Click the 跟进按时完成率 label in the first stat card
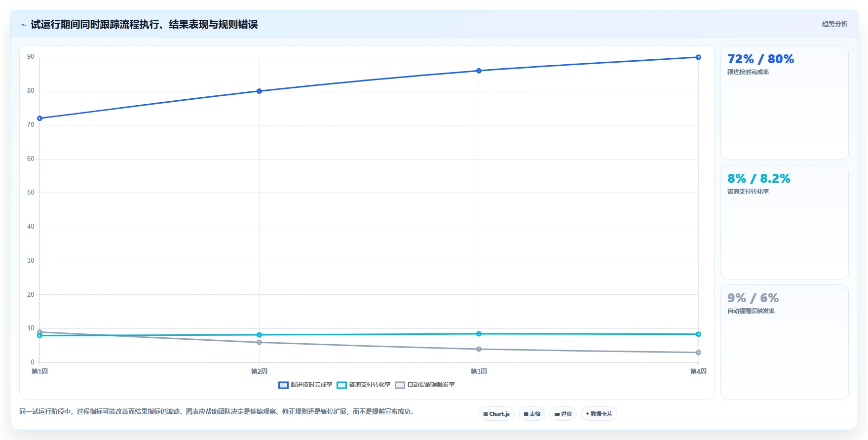This screenshot has height=440, width=868. click(x=748, y=72)
